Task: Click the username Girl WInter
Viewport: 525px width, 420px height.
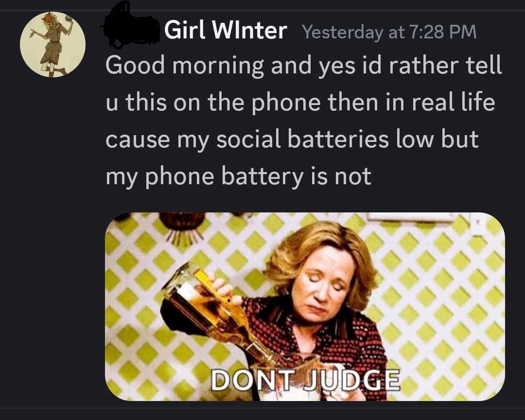Action: (226, 31)
